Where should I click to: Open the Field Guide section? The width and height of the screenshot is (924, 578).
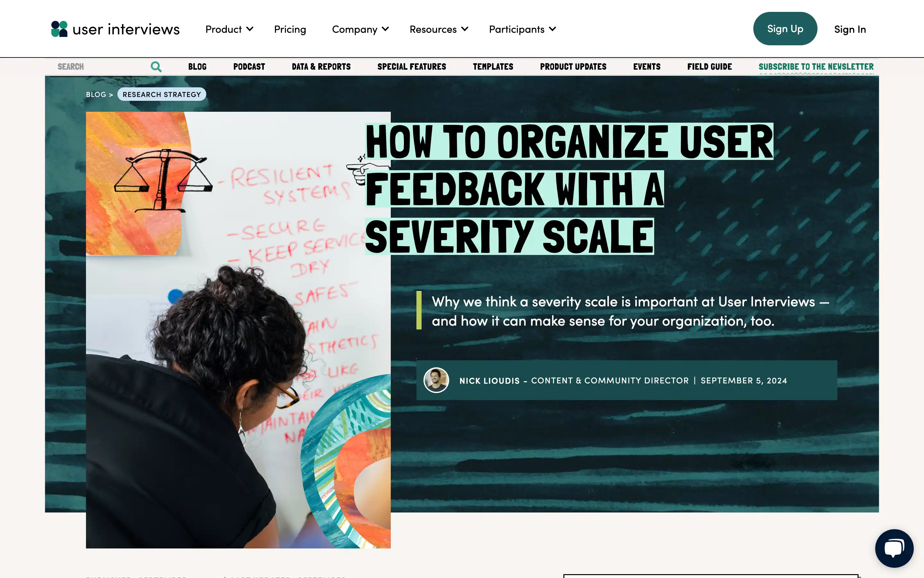point(709,66)
